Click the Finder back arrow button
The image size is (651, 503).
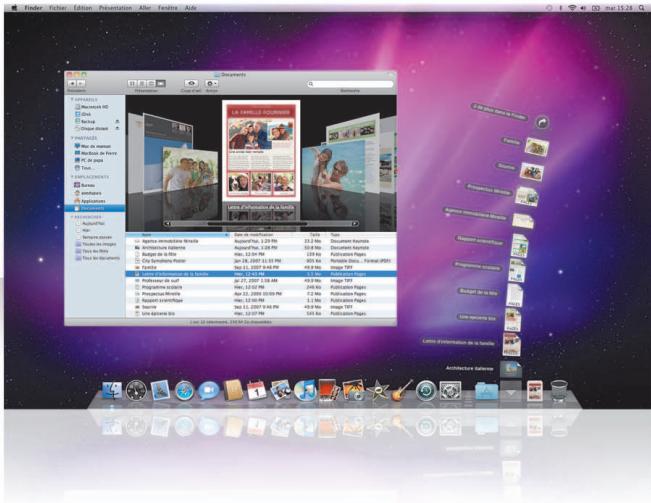pos(72,83)
